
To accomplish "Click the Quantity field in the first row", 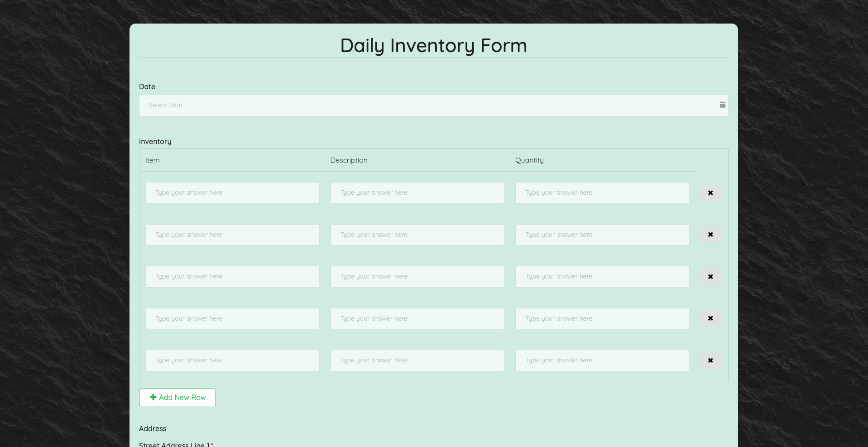I will click(602, 192).
